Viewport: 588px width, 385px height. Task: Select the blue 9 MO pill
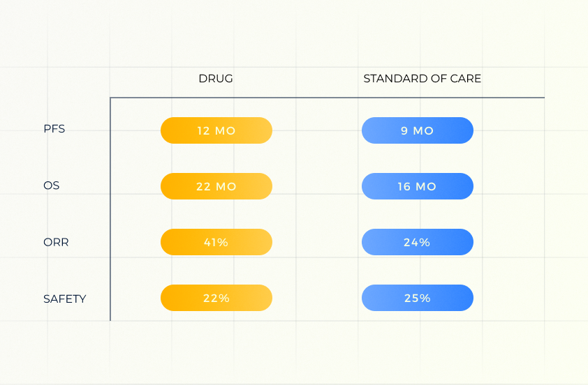click(418, 130)
